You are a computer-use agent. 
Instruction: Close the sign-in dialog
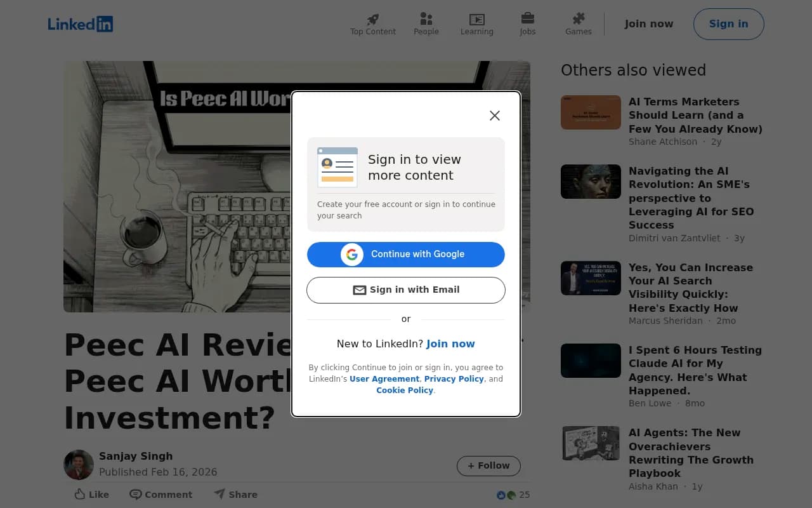click(x=495, y=115)
